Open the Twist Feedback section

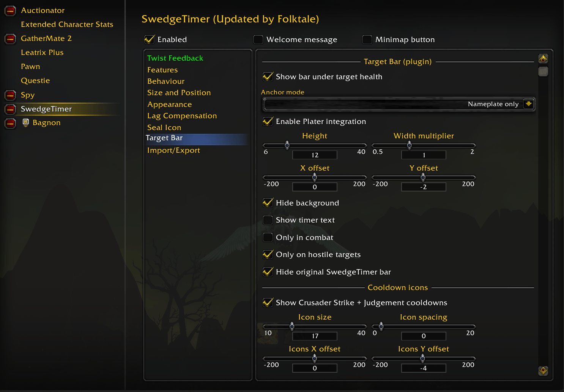[x=175, y=58]
